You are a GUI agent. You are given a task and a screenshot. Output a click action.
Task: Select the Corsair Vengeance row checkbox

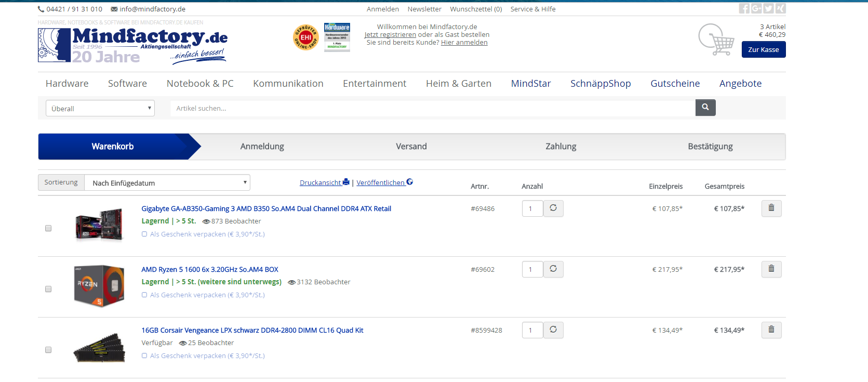click(x=48, y=350)
